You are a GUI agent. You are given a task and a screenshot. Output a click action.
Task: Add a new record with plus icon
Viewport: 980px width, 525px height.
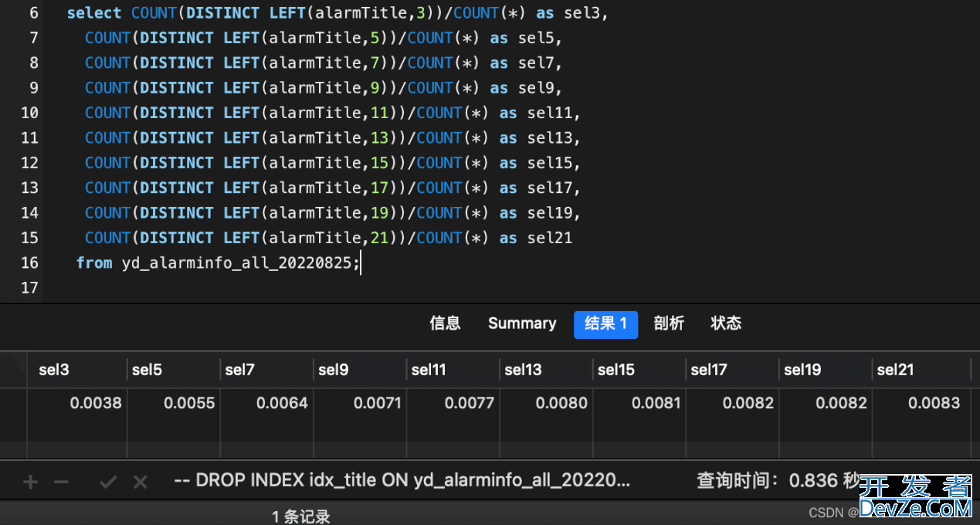coord(30,482)
